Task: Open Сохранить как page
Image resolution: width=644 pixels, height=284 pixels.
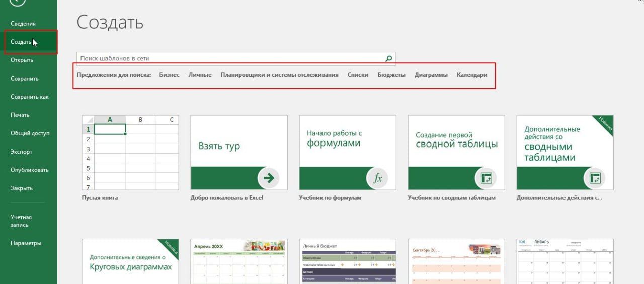Action: (x=29, y=97)
